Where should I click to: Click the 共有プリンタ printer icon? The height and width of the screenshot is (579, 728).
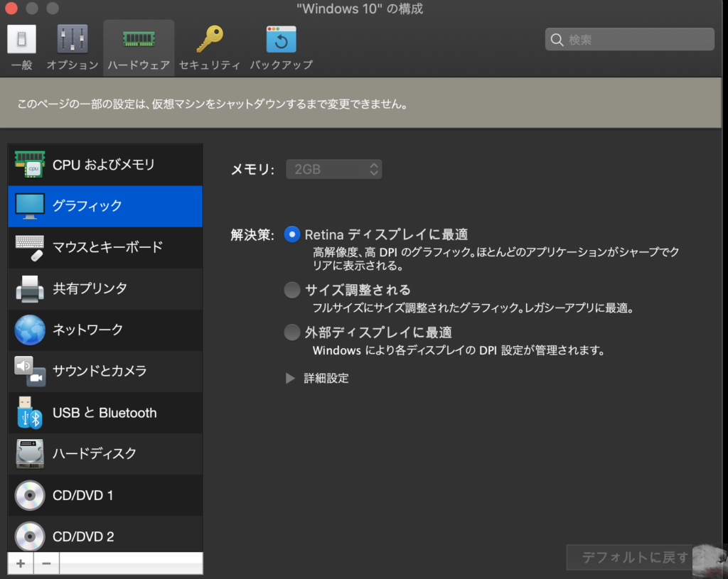tap(30, 288)
